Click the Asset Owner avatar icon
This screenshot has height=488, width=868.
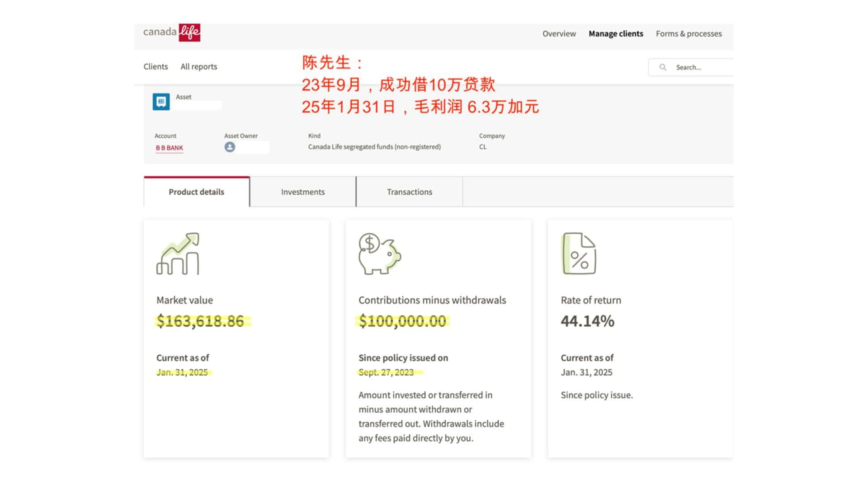coord(230,147)
